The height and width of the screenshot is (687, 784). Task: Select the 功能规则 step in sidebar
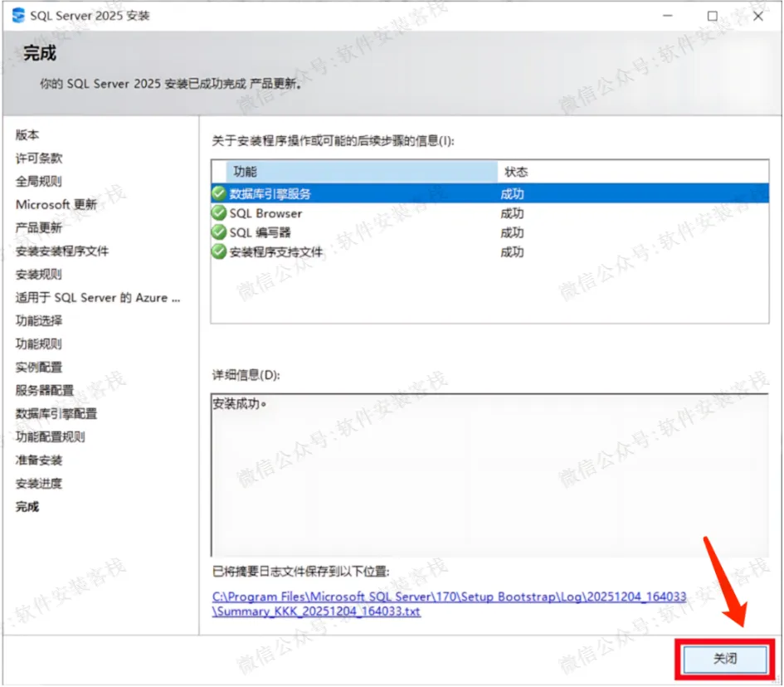click(38, 344)
